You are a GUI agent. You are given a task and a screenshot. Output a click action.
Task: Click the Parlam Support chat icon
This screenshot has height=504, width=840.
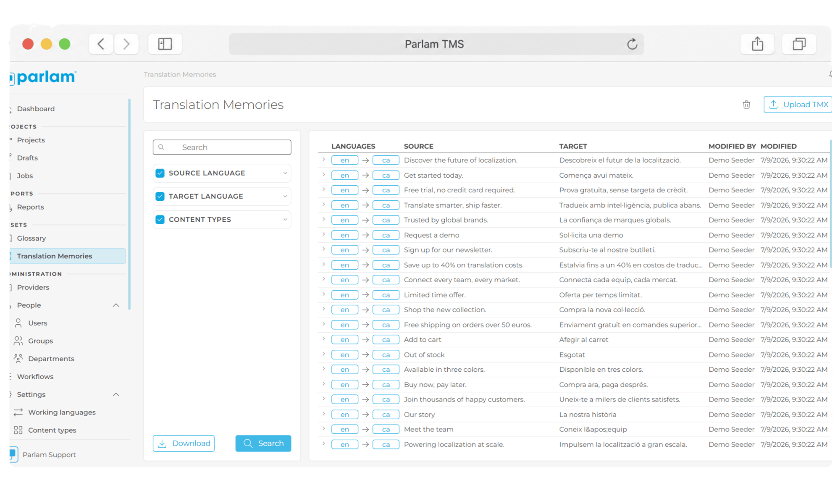(x=13, y=454)
